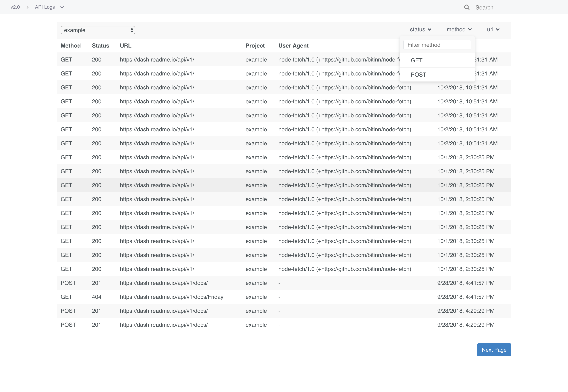Open the status filter dropdown

(420, 29)
